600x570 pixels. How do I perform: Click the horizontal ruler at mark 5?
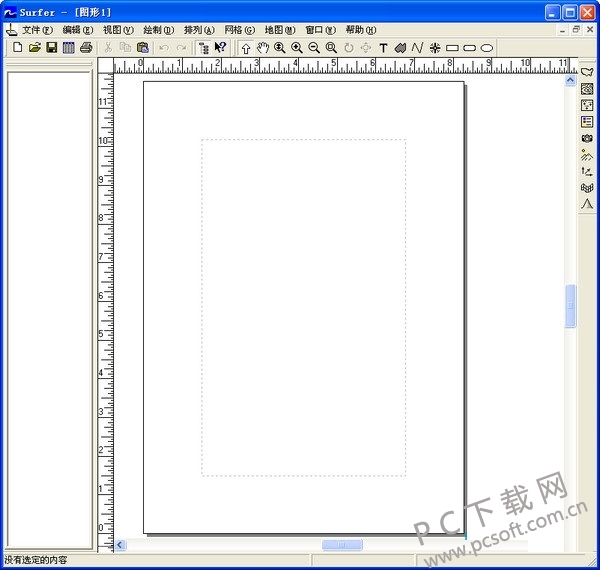click(333, 65)
